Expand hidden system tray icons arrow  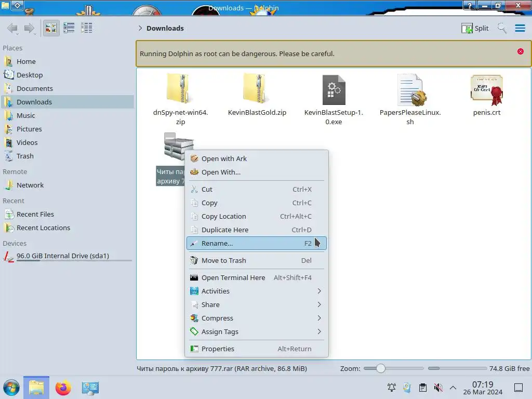453,388
